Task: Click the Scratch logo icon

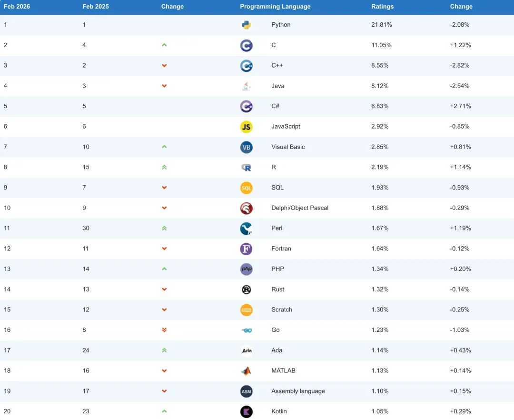Action: tap(246, 310)
